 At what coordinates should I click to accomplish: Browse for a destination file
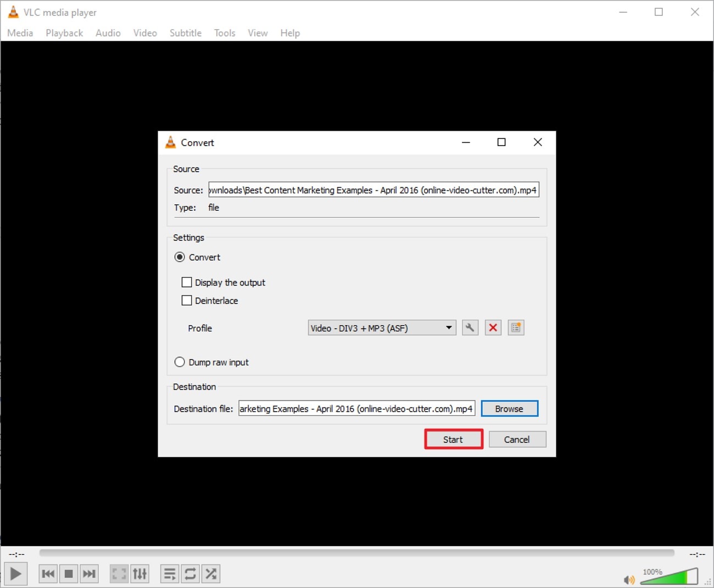509,408
